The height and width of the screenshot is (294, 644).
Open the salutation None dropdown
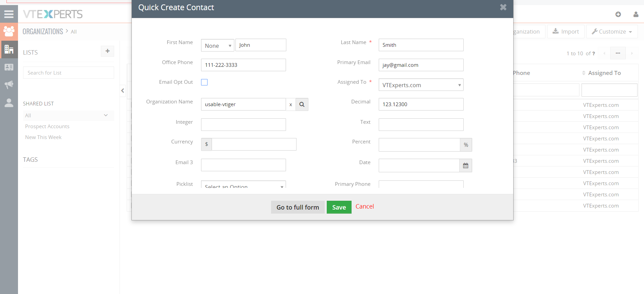click(x=218, y=45)
